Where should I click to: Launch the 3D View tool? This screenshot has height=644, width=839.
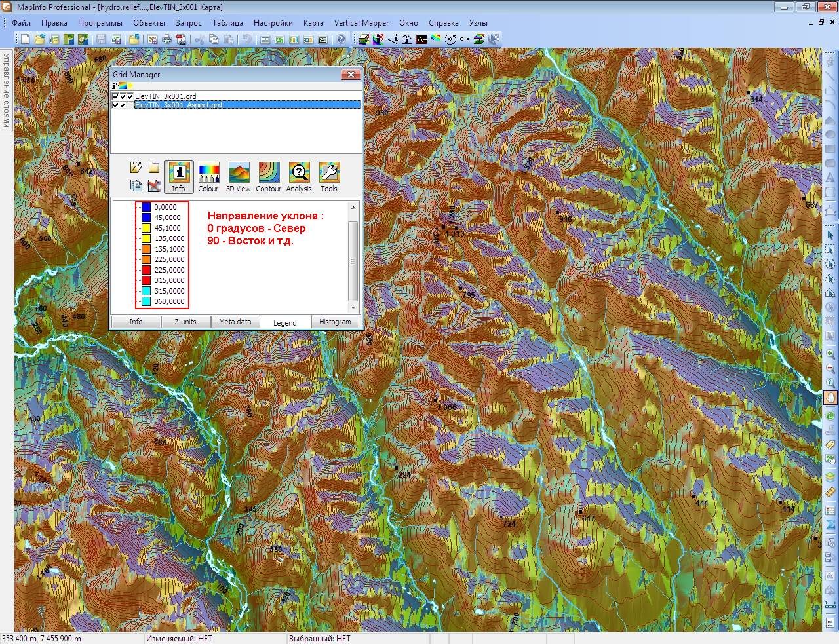coord(239,177)
